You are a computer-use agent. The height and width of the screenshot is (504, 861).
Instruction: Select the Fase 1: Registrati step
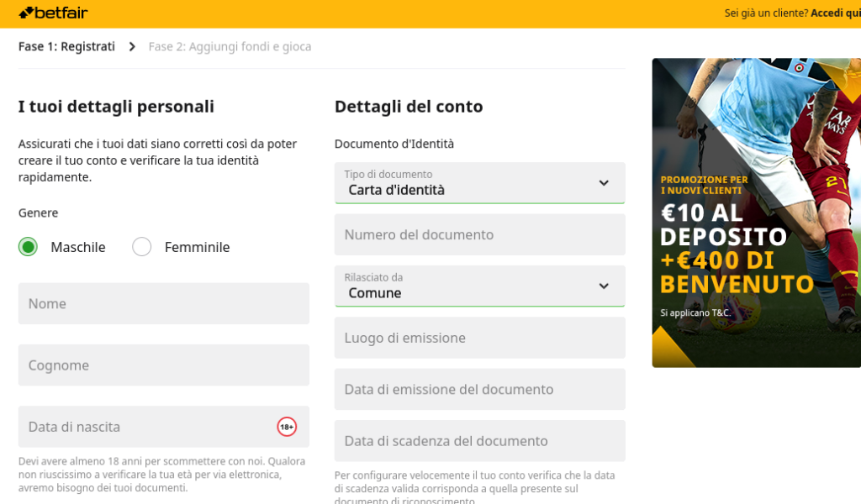click(x=66, y=46)
